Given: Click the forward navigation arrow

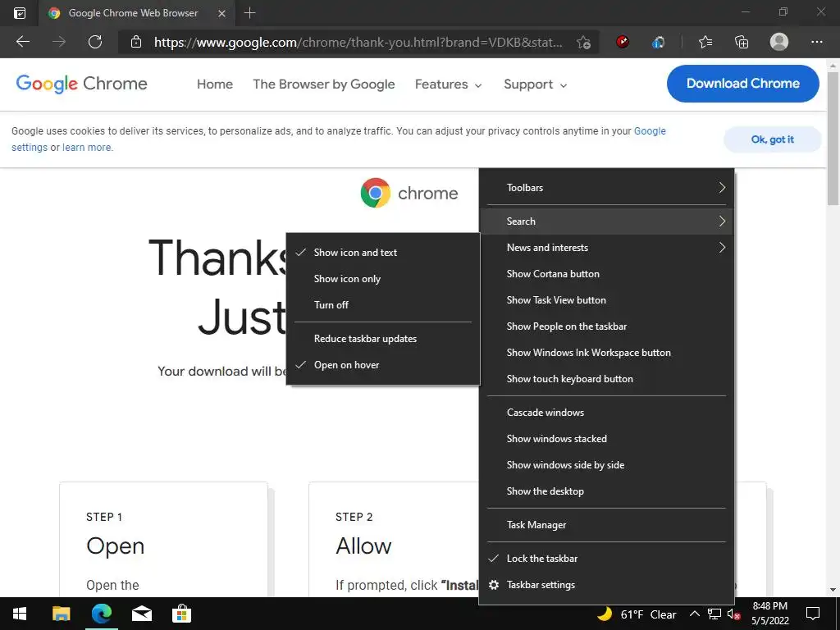Looking at the screenshot, I should tap(59, 42).
